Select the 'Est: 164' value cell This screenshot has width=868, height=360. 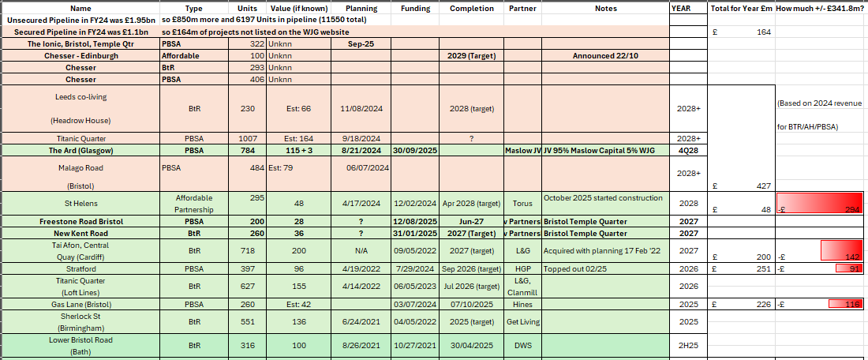click(x=299, y=139)
